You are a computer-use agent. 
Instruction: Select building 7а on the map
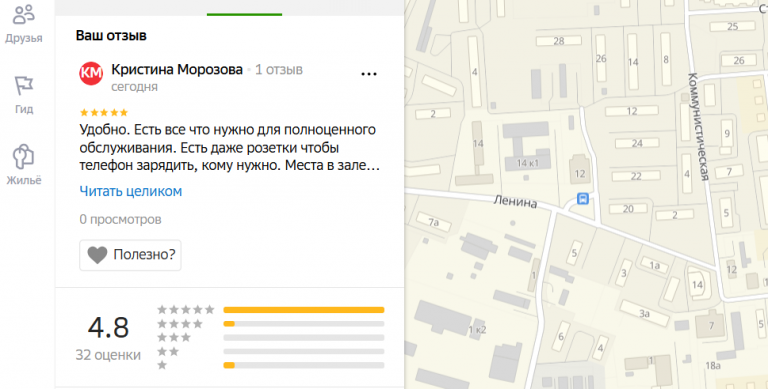433,222
